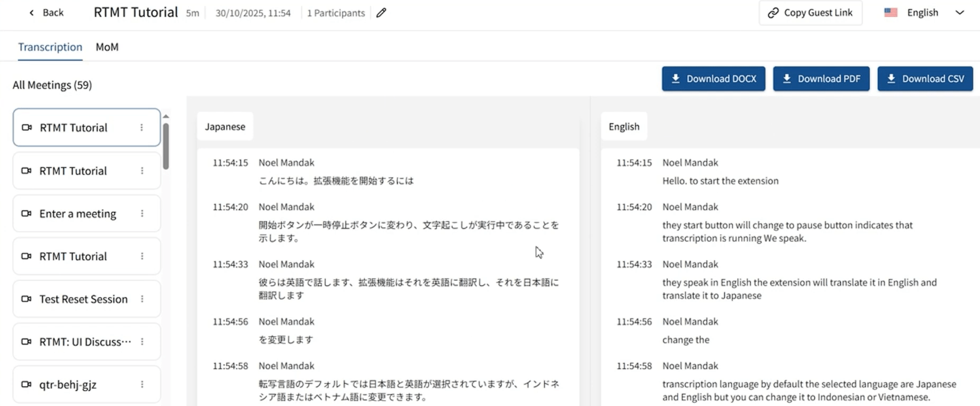Click the US flag language icon
Image resolution: width=980 pixels, height=406 pixels.
tap(891, 13)
